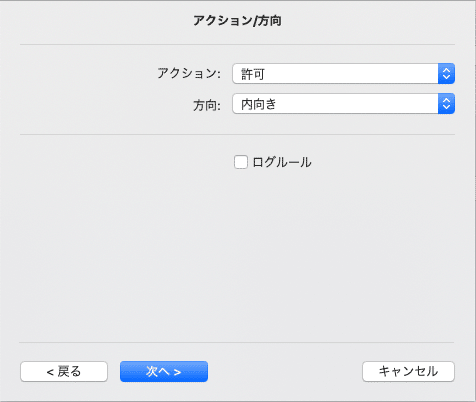Proceed using the 次へ > button
Viewport: 476px width, 402px height.
click(164, 371)
